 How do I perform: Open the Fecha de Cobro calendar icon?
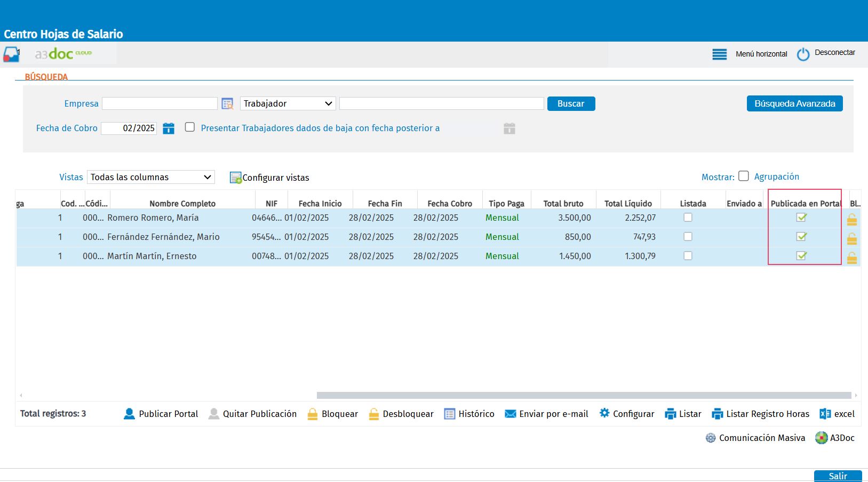[x=169, y=128]
